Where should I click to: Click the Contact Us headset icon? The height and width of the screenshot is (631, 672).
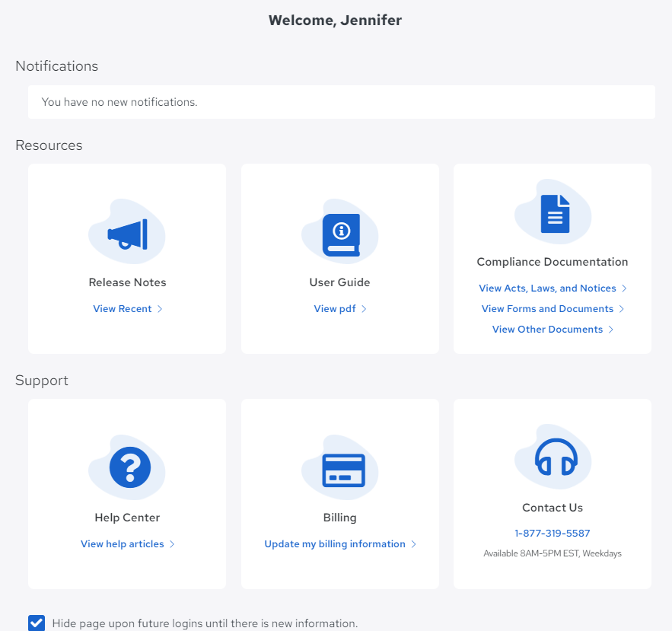coord(556,457)
